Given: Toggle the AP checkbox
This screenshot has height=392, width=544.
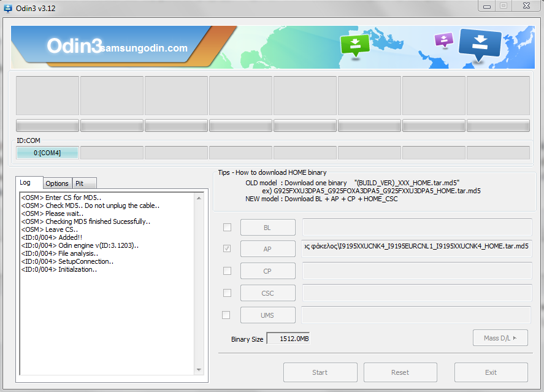Looking at the screenshot, I should [x=227, y=248].
